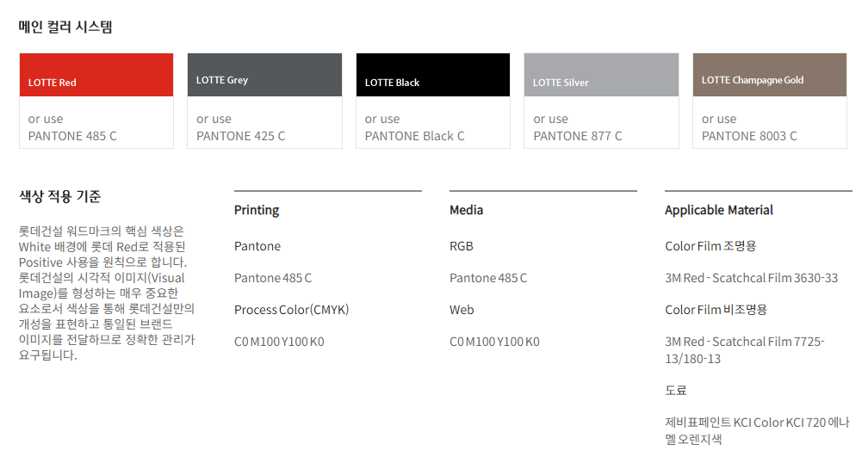The width and height of the screenshot is (868, 475).
Task: Click the 메인 컬러 시스템 heading
Action: pos(65,27)
